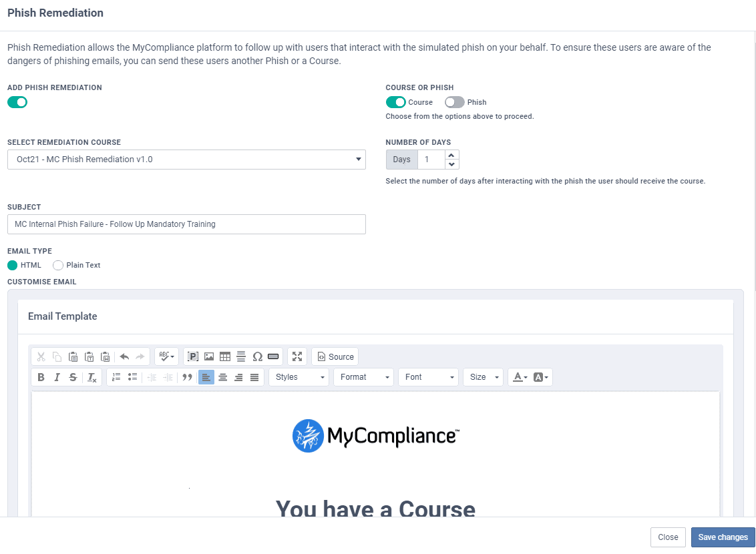Screen dimensions: 756x554
Task: Insert a bulleted list
Action: tap(132, 377)
